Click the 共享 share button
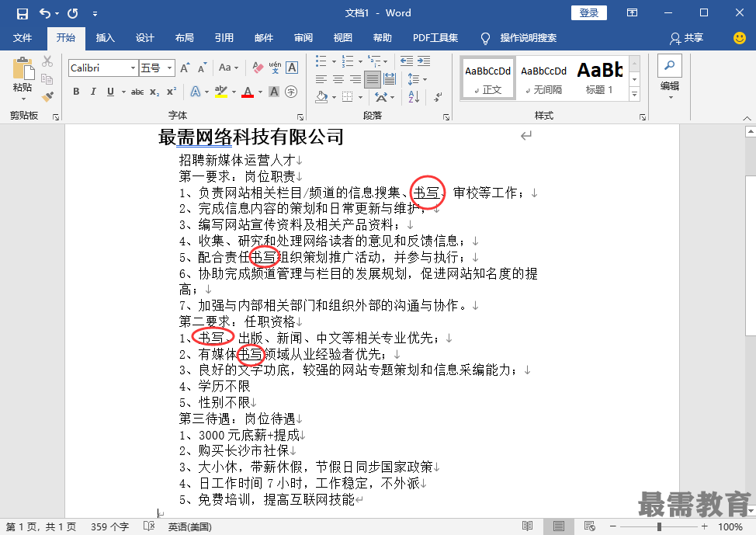This screenshot has width=756, height=535. pyautogui.click(x=687, y=38)
